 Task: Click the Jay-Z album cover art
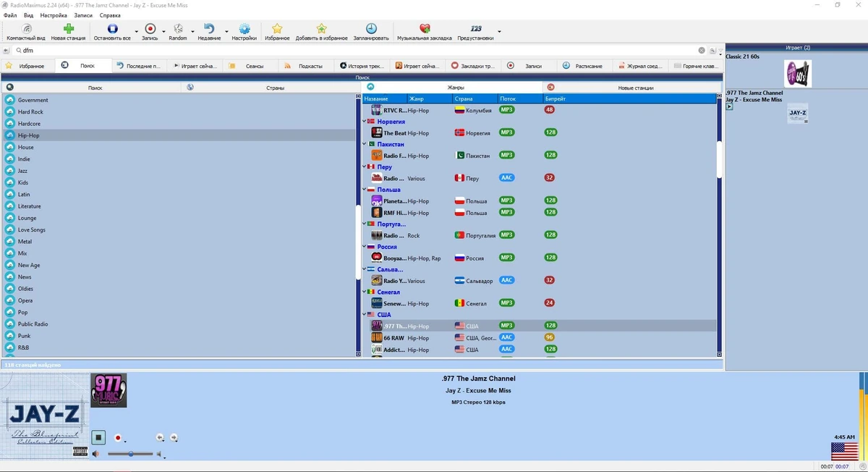point(45,416)
